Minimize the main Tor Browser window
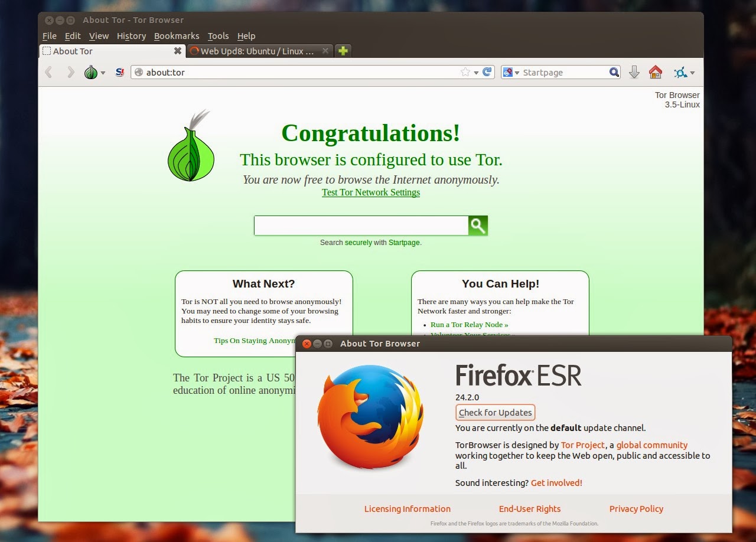Image resolution: width=756 pixels, height=542 pixels. point(60,20)
